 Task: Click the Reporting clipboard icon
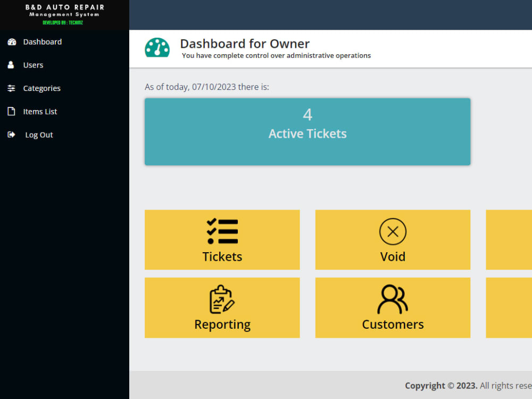pos(222,299)
